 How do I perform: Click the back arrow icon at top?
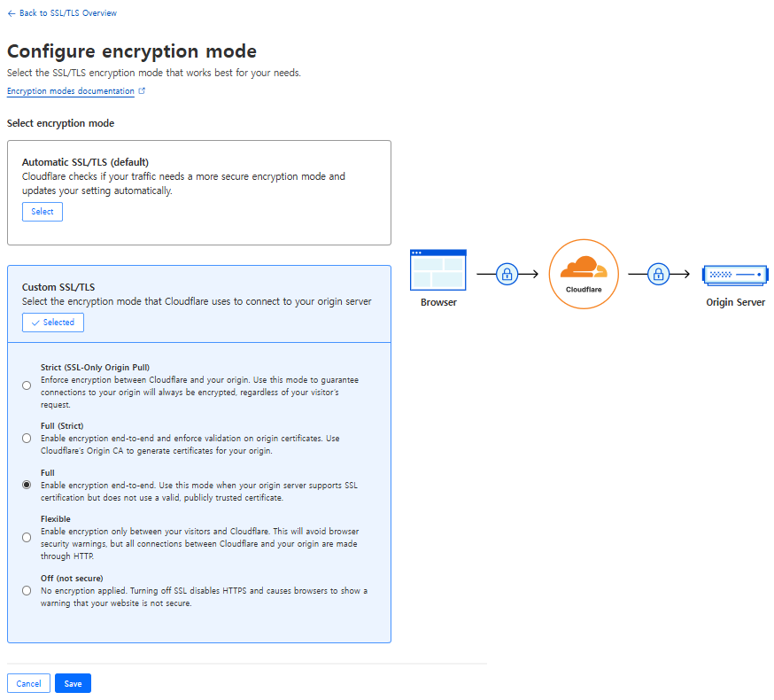click(x=12, y=13)
